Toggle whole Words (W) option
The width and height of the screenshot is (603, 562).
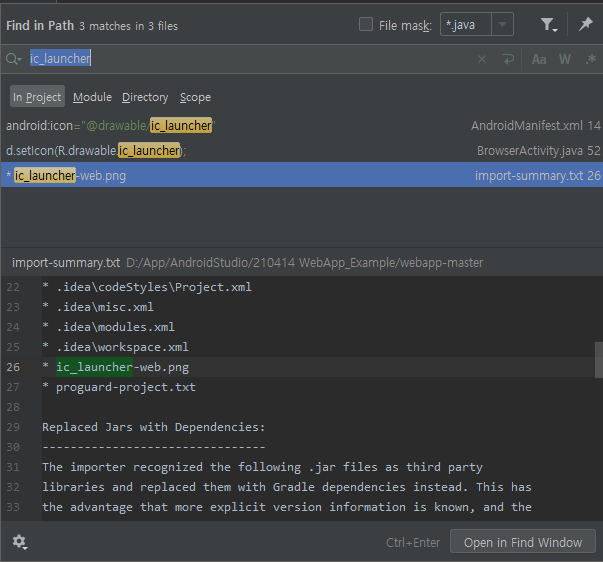pyautogui.click(x=565, y=59)
